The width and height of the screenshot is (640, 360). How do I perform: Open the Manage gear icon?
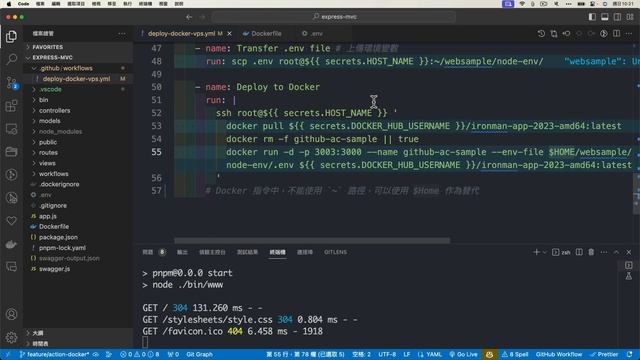click(x=11, y=337)
